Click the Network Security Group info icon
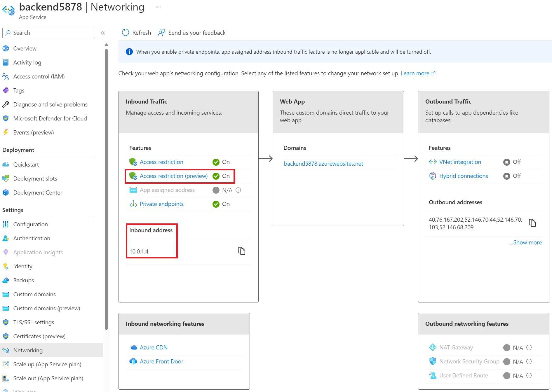 pos(529,362)
